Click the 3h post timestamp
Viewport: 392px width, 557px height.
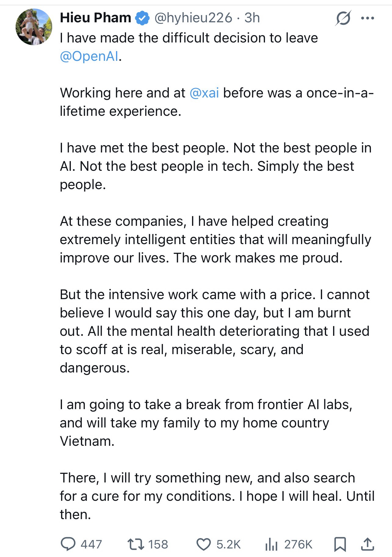pyautogui.click(x=252, y=18)
